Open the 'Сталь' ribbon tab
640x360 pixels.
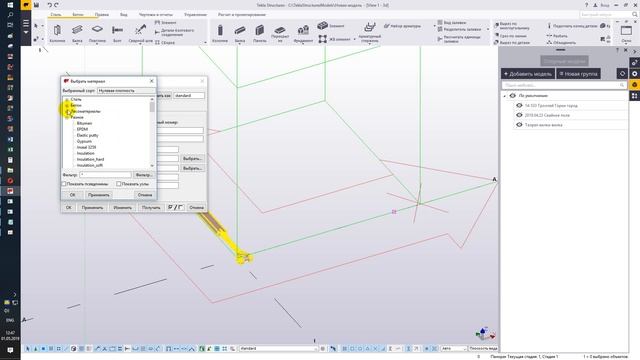(56, 15)
